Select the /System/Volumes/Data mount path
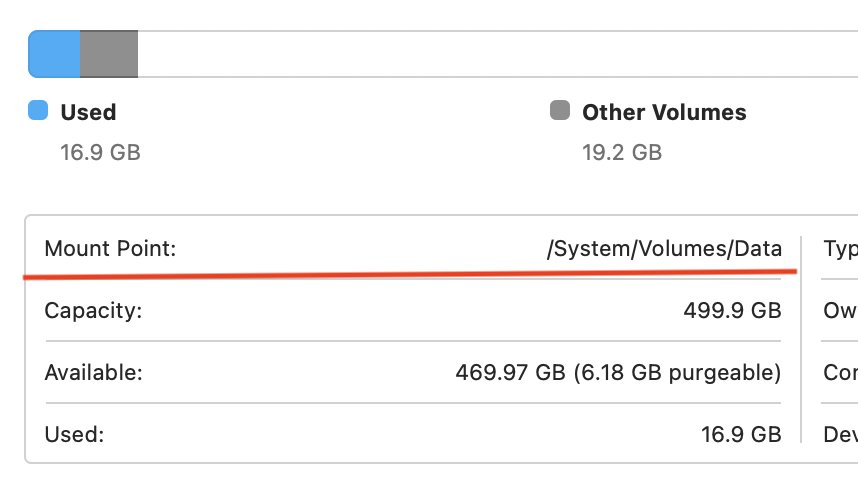 [664, 249]
